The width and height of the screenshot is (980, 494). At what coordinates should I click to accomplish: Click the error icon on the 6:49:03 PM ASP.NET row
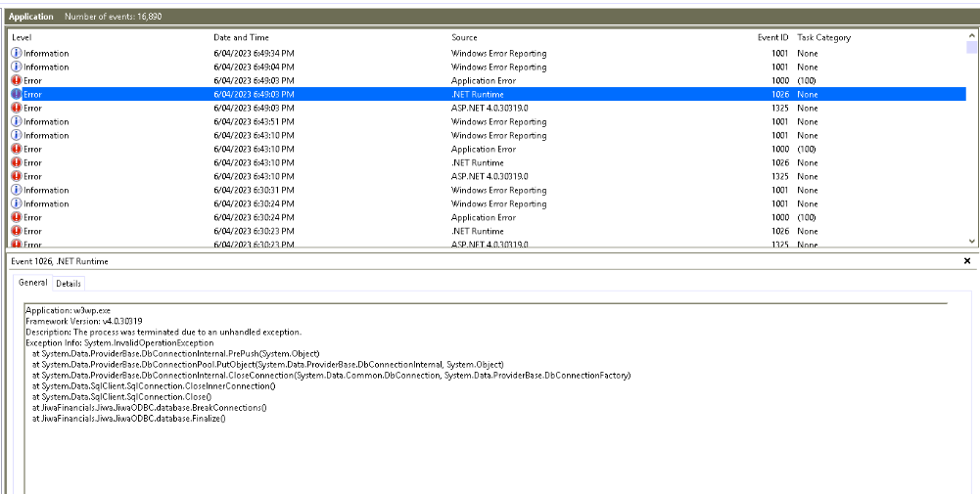pyautogui.click(x=16, y=108)
